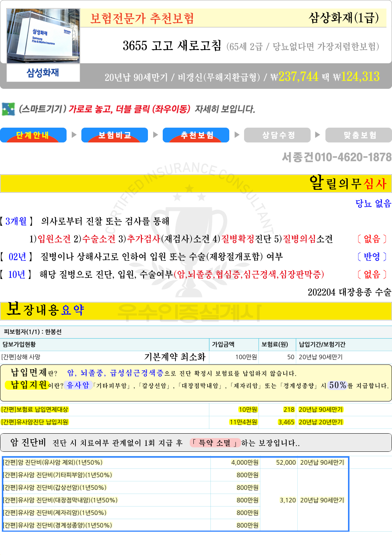Click the [간편]보험료 납입면제대상 row
Screen dimensions: 392x555
click(196, 410)
